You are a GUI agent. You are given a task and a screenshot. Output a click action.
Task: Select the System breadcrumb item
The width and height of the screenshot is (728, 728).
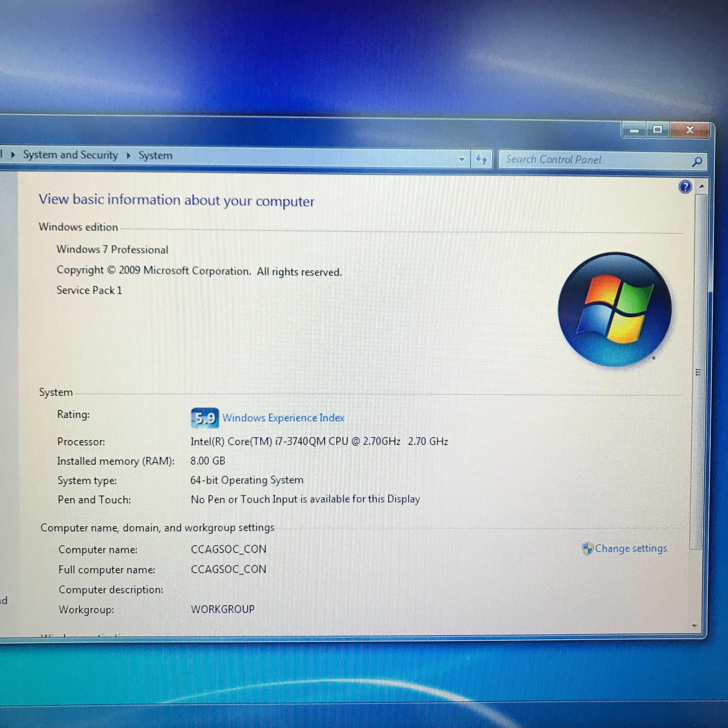click(x=156, y=156)
